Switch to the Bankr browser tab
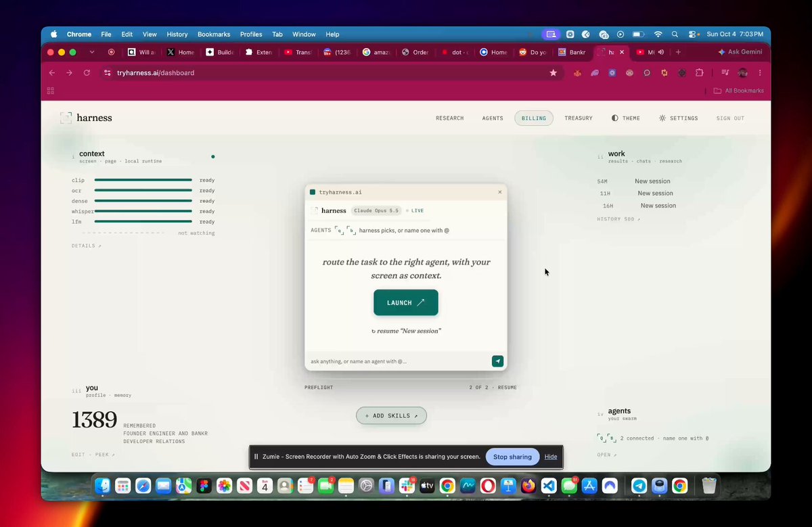Viewport: 812px width, 527px height. coord(573,52)
